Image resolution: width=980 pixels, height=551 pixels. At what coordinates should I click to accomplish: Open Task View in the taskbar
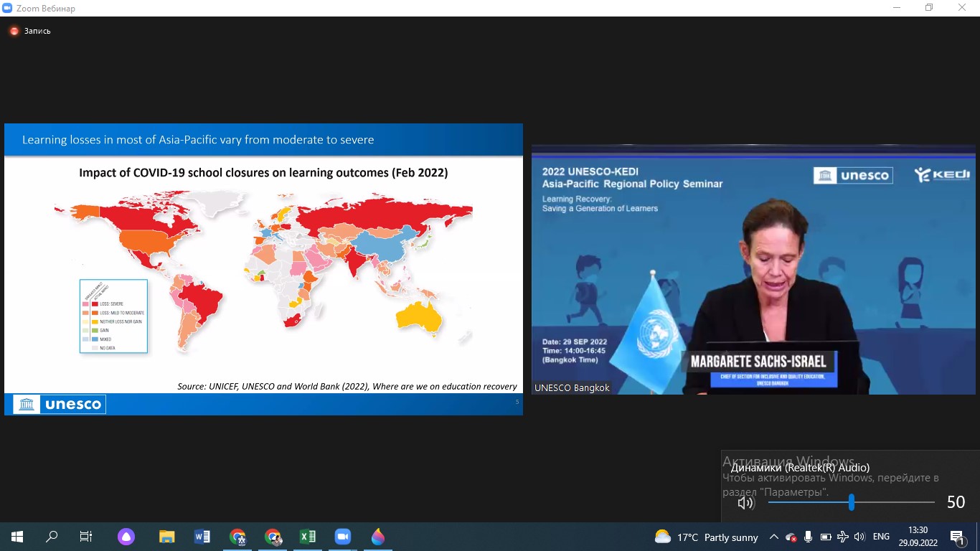86,537
